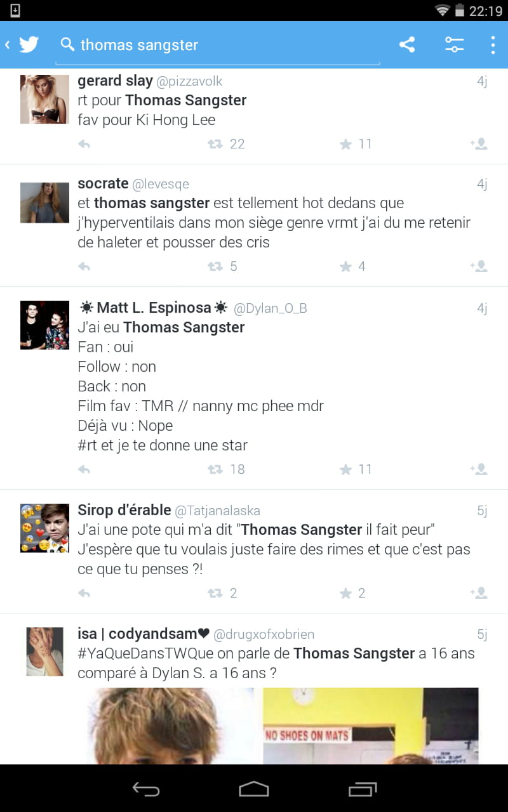Open the search filter settings icon
This screenshot has width=508, height=812.
[454, 44]
